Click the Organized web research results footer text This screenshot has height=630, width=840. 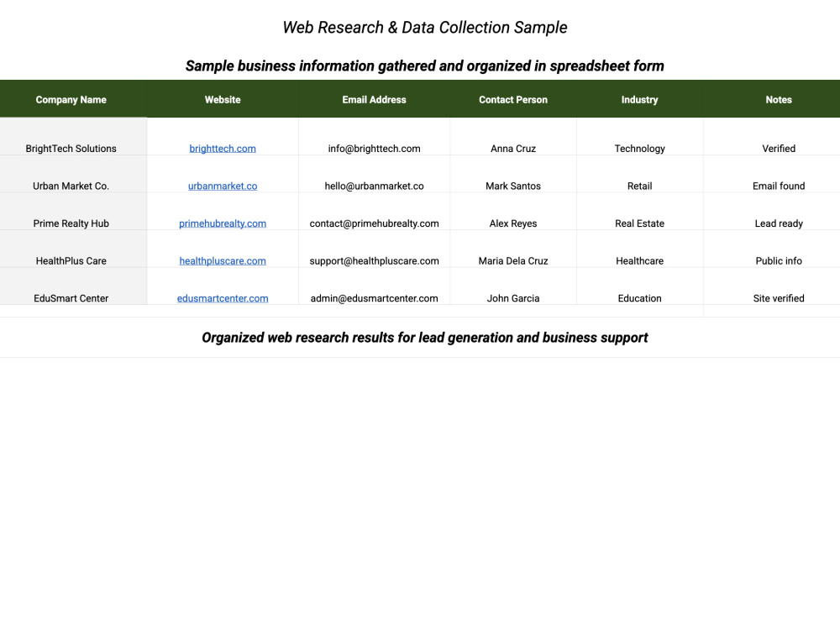coord(425,338)
